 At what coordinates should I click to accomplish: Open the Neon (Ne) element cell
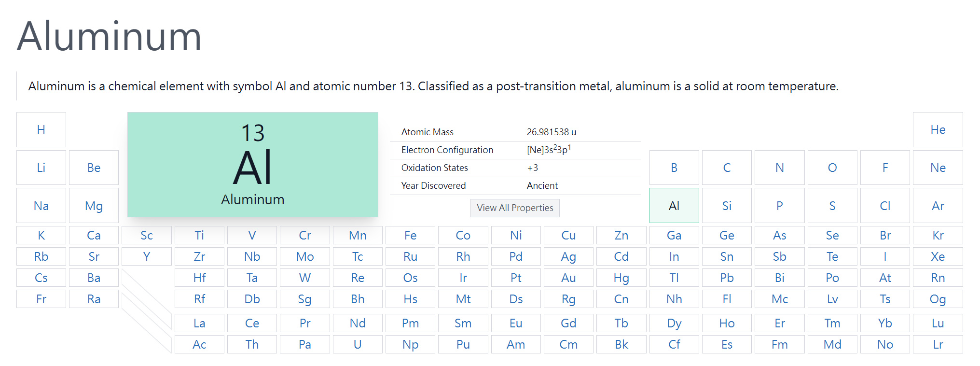click(x=938, y=168)
